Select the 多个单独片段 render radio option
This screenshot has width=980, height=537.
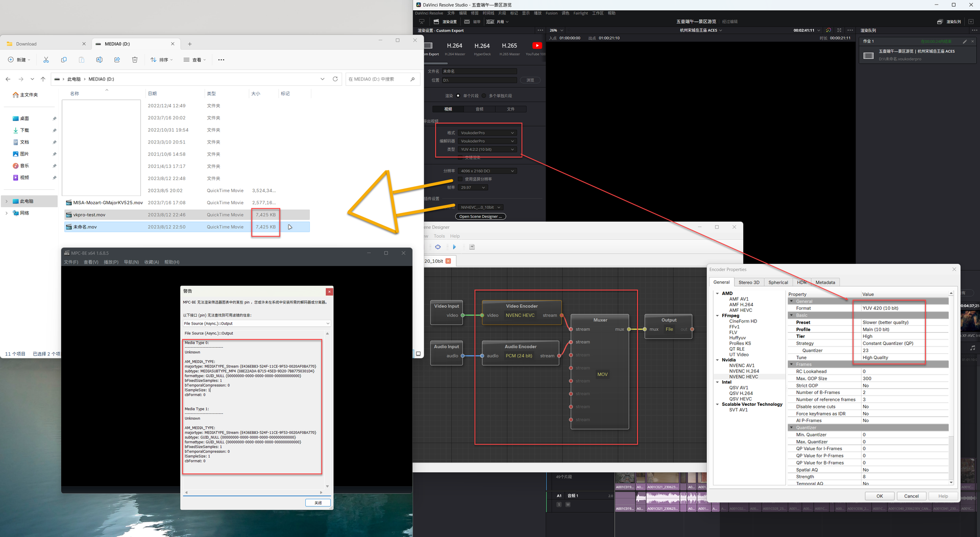tap(484, 96)
